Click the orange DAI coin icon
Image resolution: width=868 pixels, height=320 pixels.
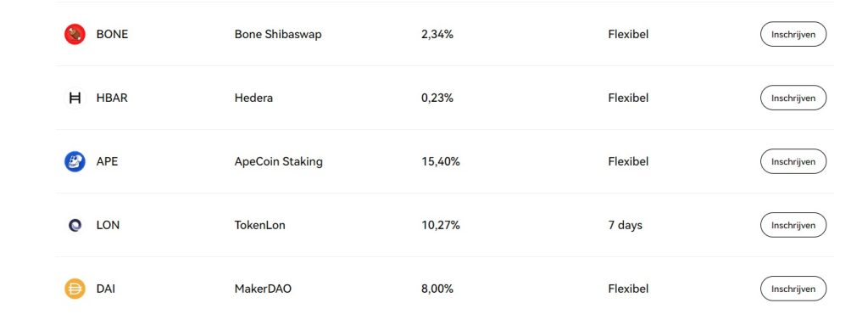click(x=75, y=289)
